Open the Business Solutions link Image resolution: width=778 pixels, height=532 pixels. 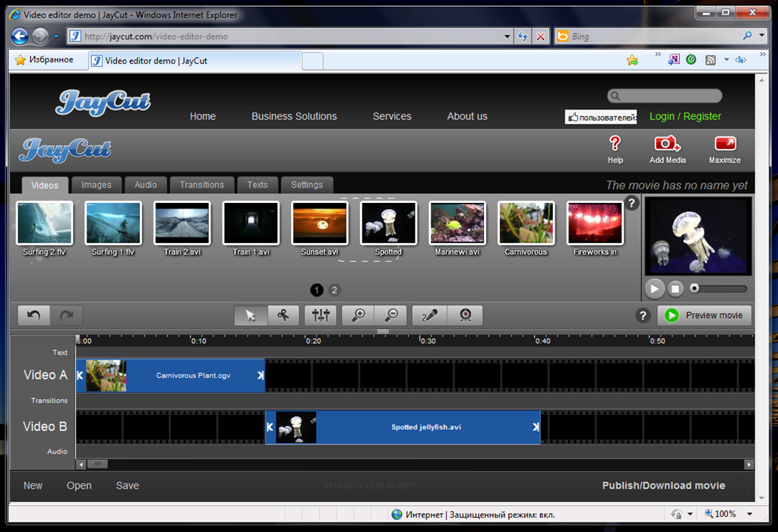point(294,116)
